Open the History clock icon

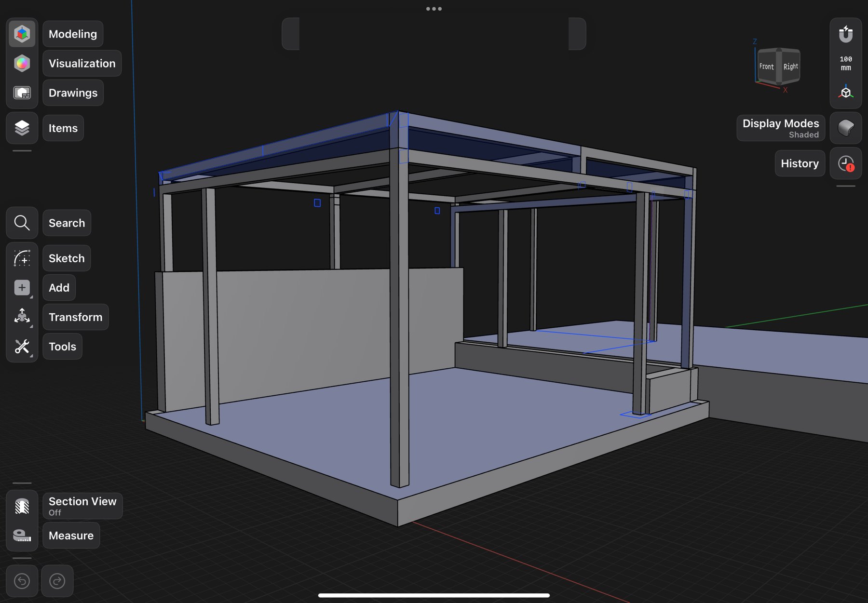(846, 163)
